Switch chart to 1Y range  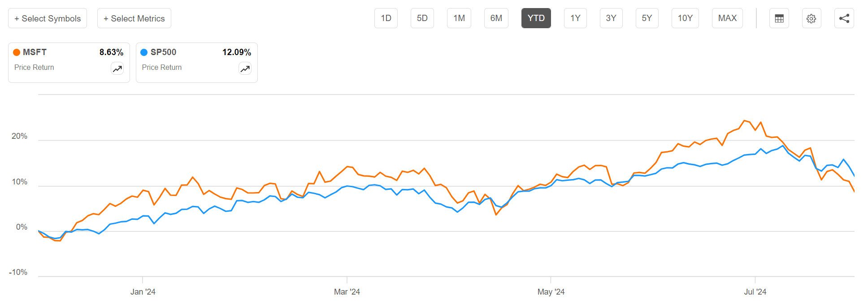pyautogui.click(x=575, y=18)
